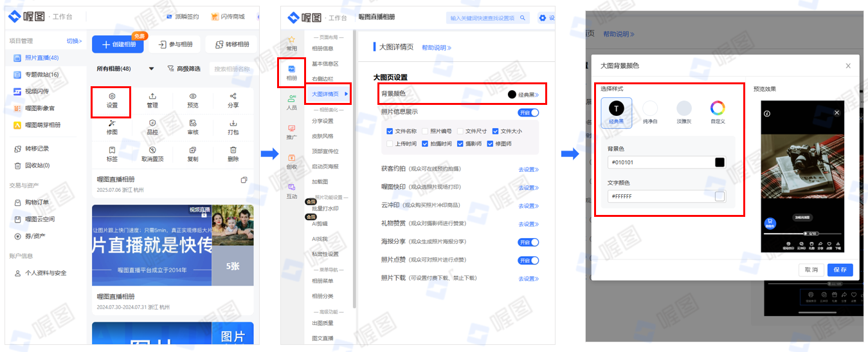Uncheck the 摄影师 checkbox
The width and height of the screenshot is (868, 352).
pos(460,144)
